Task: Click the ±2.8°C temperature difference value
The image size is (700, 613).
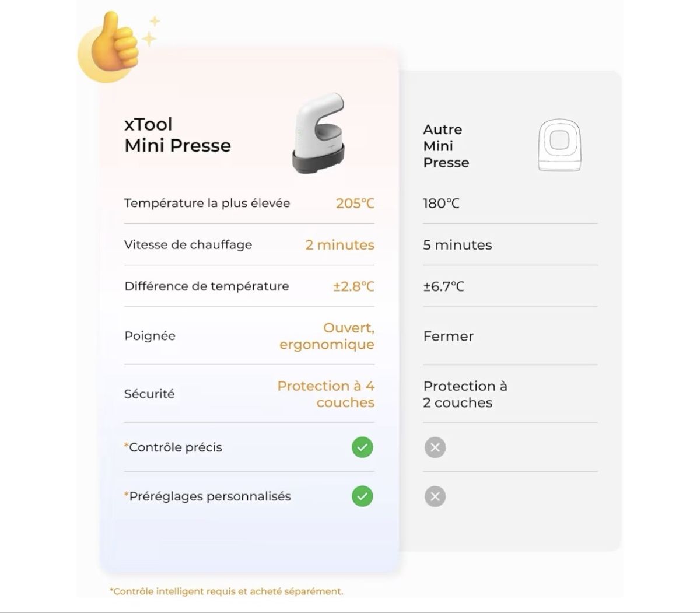Action: click(354, 286)
